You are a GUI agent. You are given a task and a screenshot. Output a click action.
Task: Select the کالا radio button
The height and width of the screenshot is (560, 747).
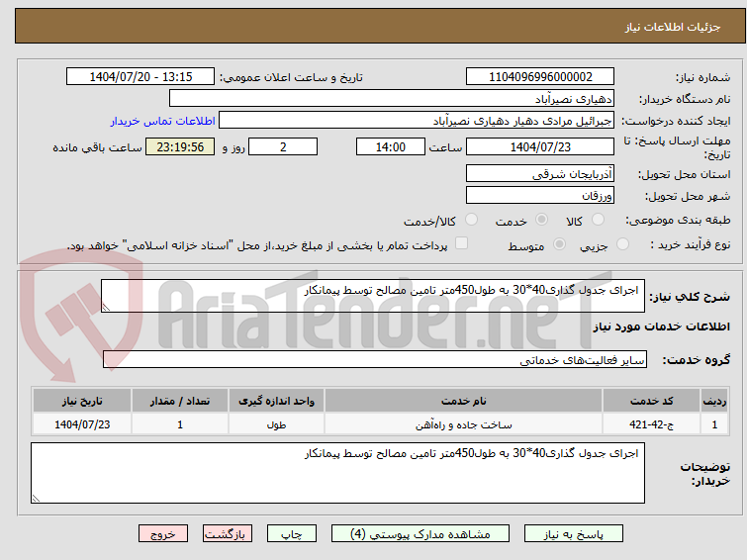point(598,220)
